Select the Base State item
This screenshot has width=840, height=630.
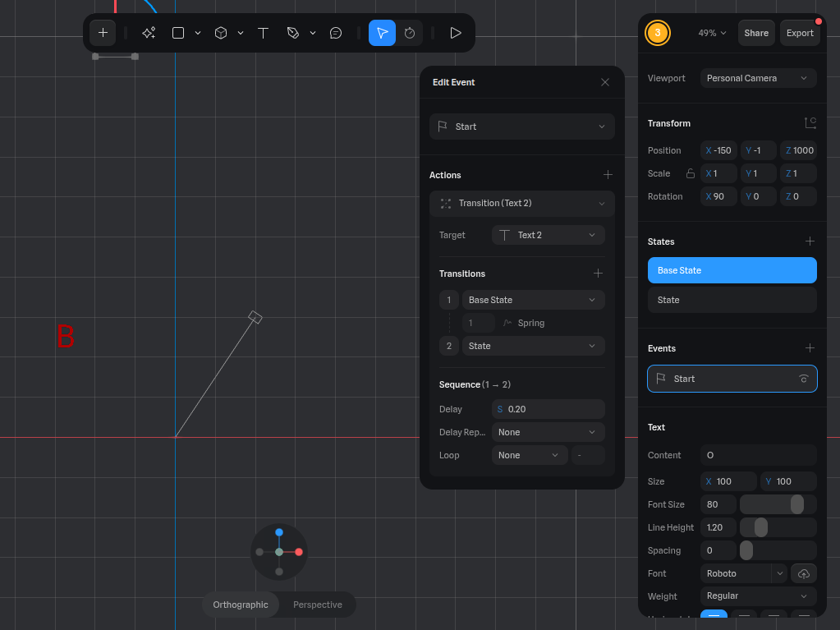(x=732, y=270)
